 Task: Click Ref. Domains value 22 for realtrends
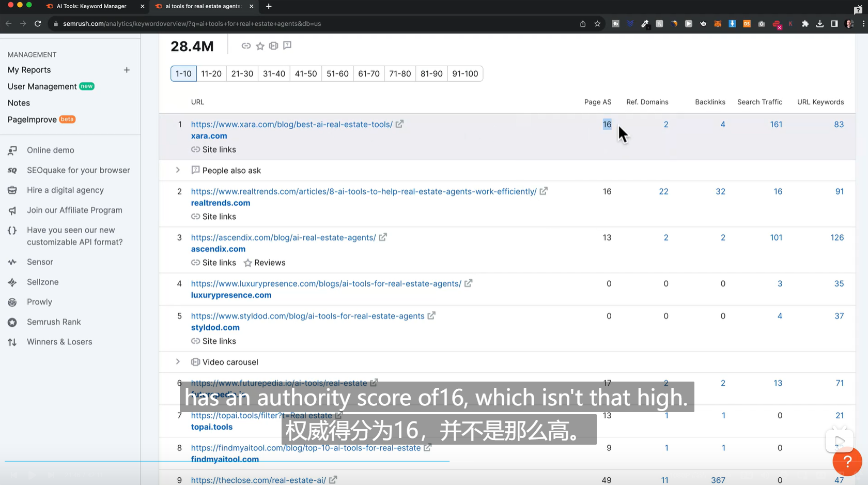point(663,191)
